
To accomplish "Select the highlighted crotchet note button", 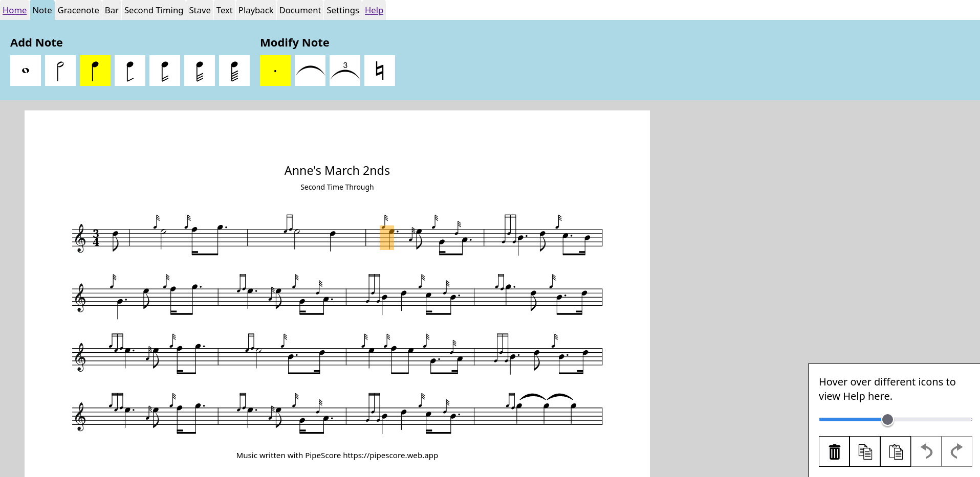I will [95, 71].
